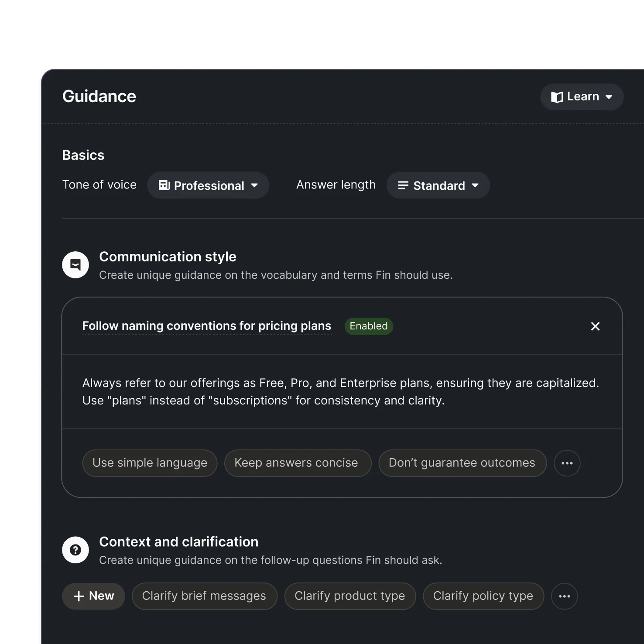Toggle the Keep answers concise suggestion
The image size is (644, 644).
pyautogui.click(x=297, y=463)
